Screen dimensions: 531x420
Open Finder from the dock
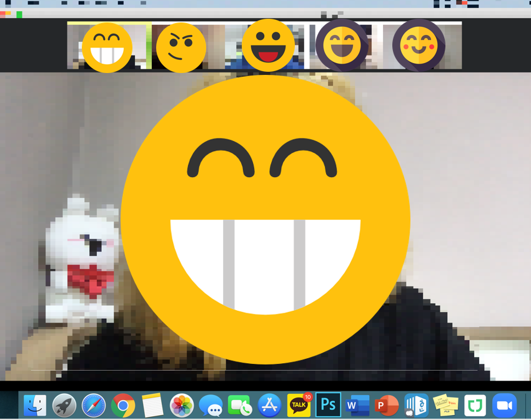(x=35, y=406)
